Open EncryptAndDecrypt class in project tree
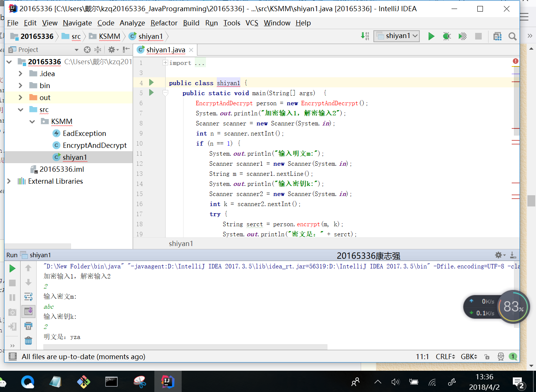 click(x=94, y=145)
